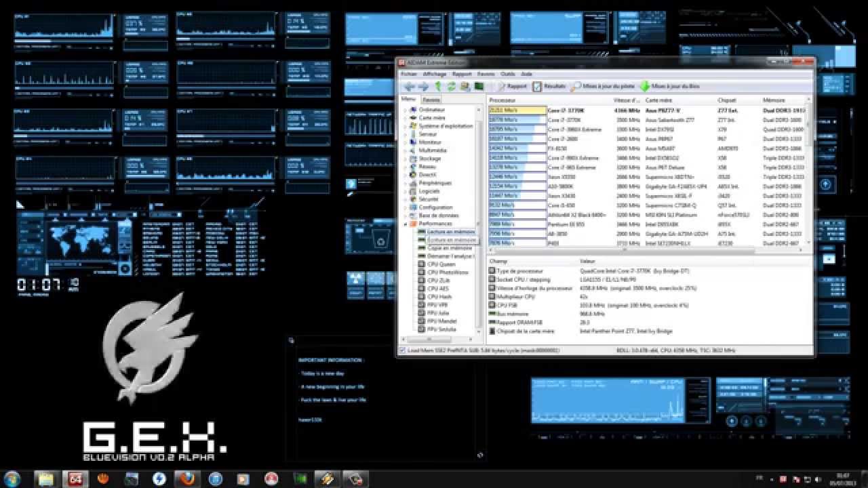Select Logiciels tree node
The height and width of the screenshot is (488, 868).
tap(430, 191)
